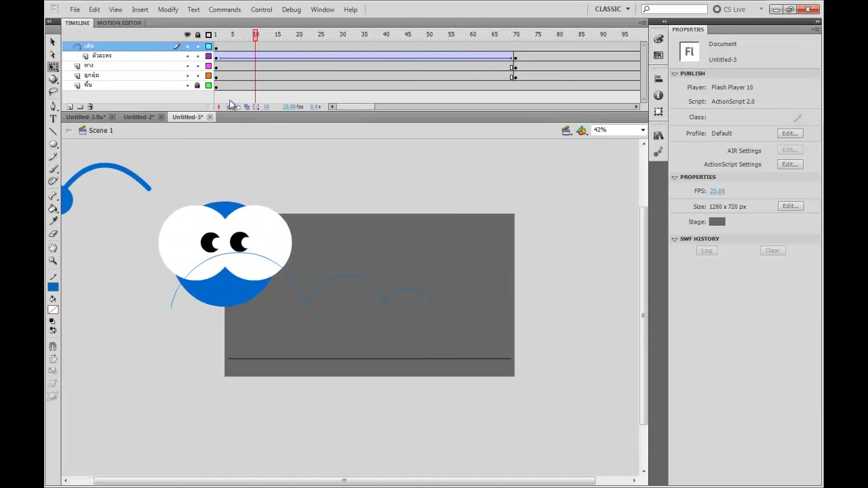Select the Eyedropper tool
Screen dimensions: 868x488
click(x=53, y=221)
